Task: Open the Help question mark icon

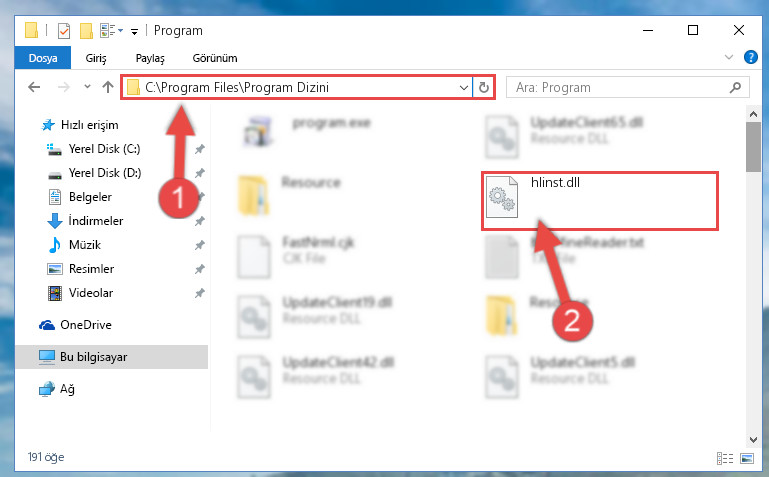Action: pyautogui.click(x=750, y=57)
